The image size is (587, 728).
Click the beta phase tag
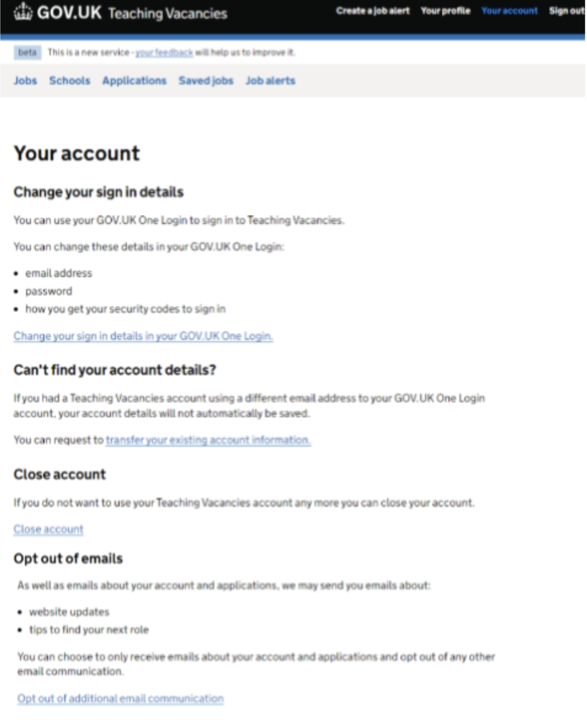28,53
